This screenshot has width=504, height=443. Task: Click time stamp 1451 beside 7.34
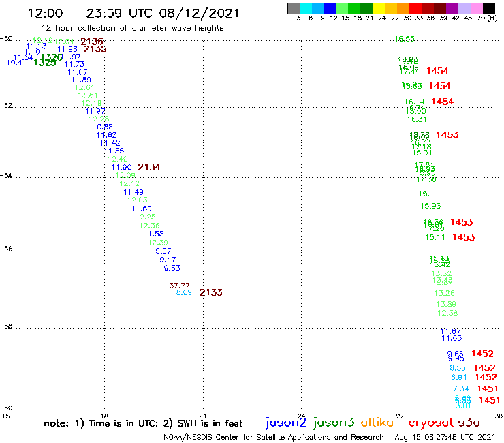pos(488,388)
